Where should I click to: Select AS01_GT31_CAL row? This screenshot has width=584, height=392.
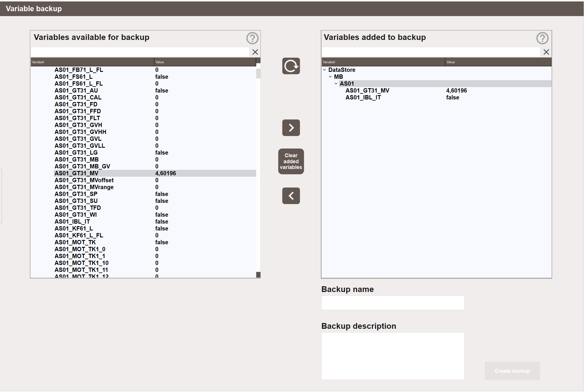point(155,97)
